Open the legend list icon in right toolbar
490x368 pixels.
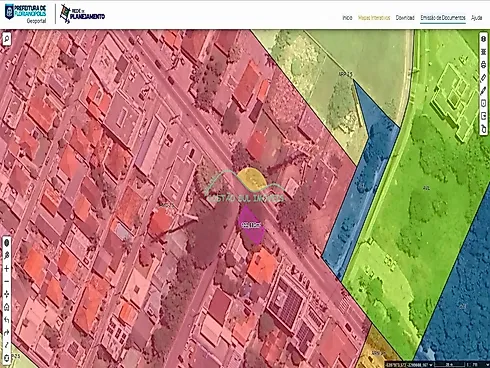pos(484,52)
